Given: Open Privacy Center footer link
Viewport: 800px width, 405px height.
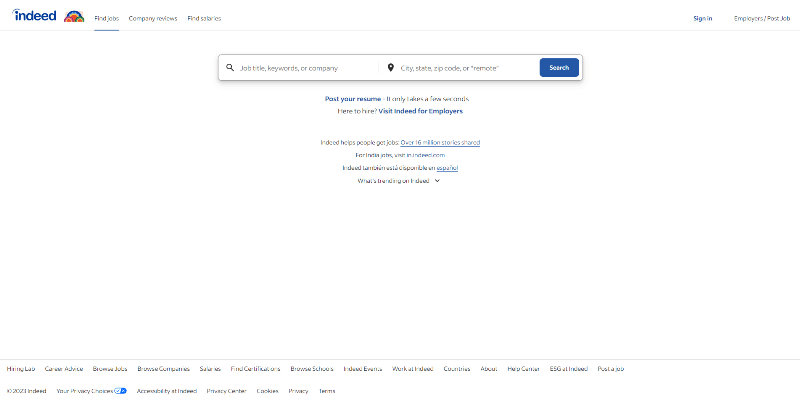Looking at the screenshot, I should 227,391.
